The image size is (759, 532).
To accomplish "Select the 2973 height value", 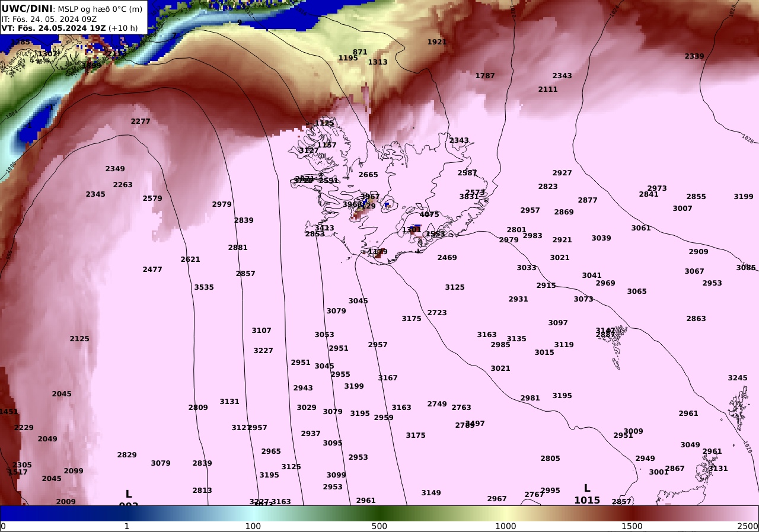I will pyautogui.click(x=657, y=188).
